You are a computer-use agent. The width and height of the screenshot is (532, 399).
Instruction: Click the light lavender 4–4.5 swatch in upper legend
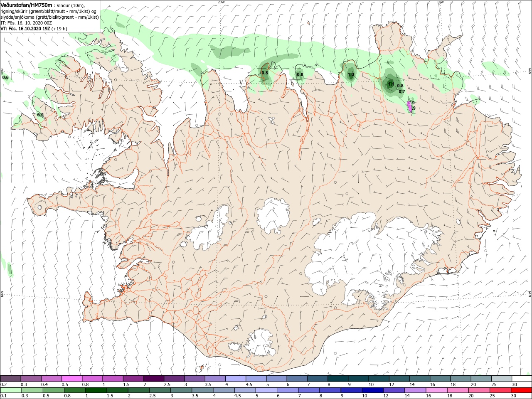236,379
